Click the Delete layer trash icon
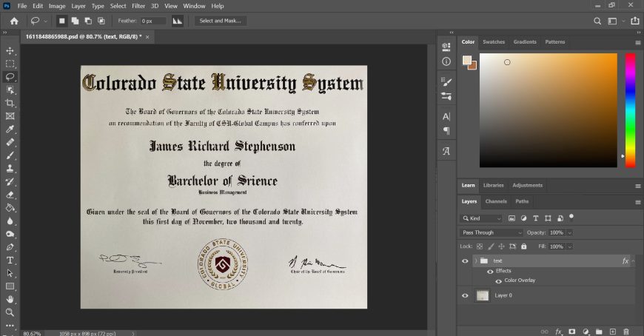The width and height of the screenshot is (644, 336). pyautogui.click(x=626, y=332)
